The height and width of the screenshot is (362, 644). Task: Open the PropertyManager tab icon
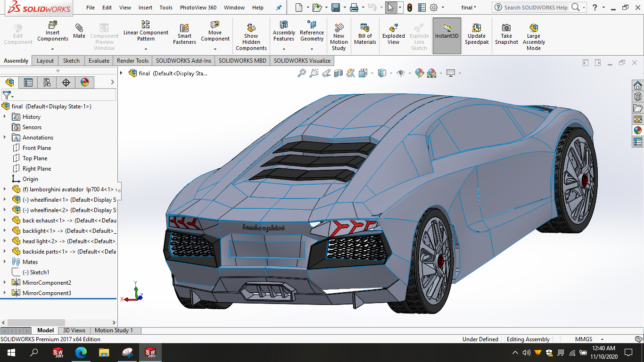click(x=28, y=82)
